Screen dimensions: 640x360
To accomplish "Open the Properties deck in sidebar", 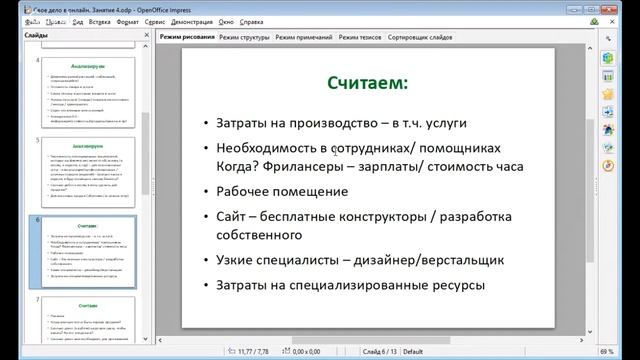I will tap(608, 58).
